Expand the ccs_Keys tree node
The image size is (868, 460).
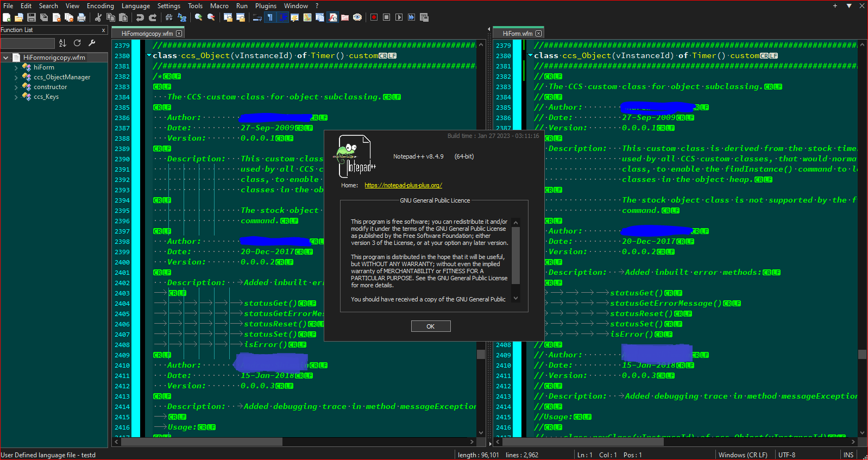[x=16, y=97]
